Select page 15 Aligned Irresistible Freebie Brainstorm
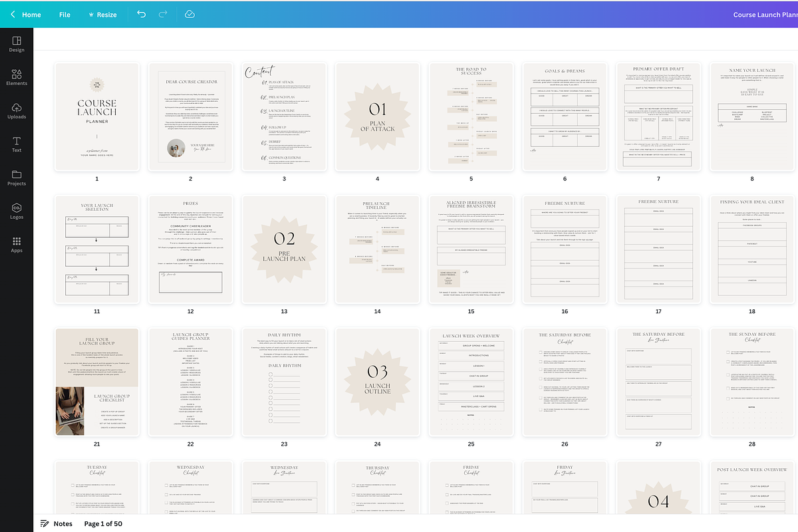The width and height of the screenshot is (798, 532). (471, 249)
